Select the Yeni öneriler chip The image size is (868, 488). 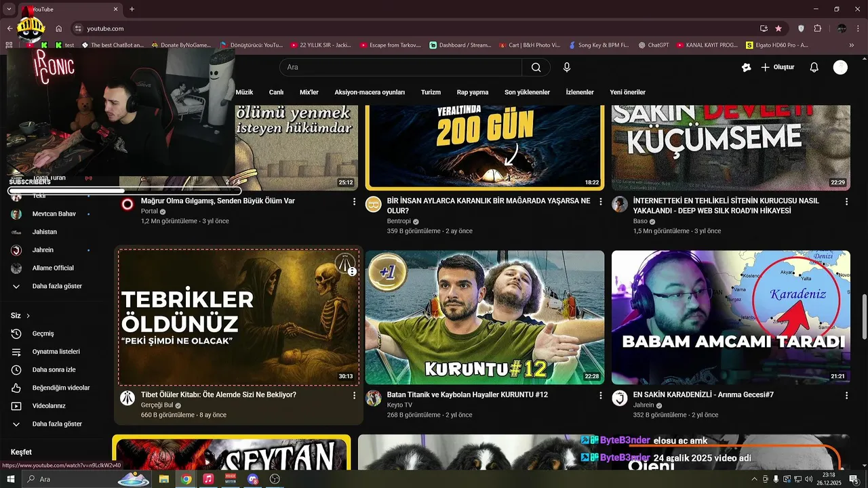(x=628, y=92)
